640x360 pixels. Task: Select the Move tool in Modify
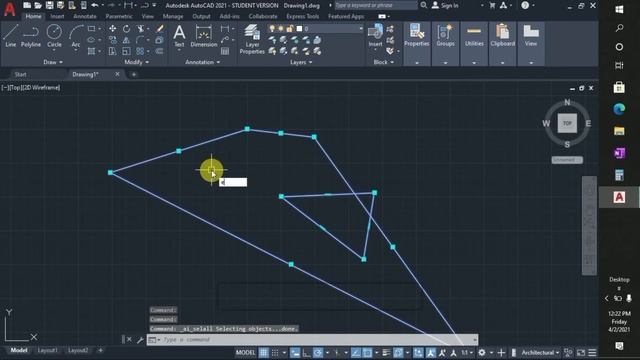112,29
